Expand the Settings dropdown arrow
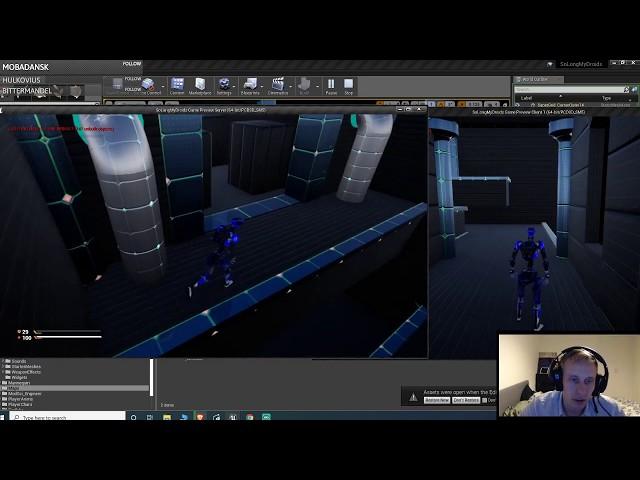The image size is (640, 480). pos(234,87)
